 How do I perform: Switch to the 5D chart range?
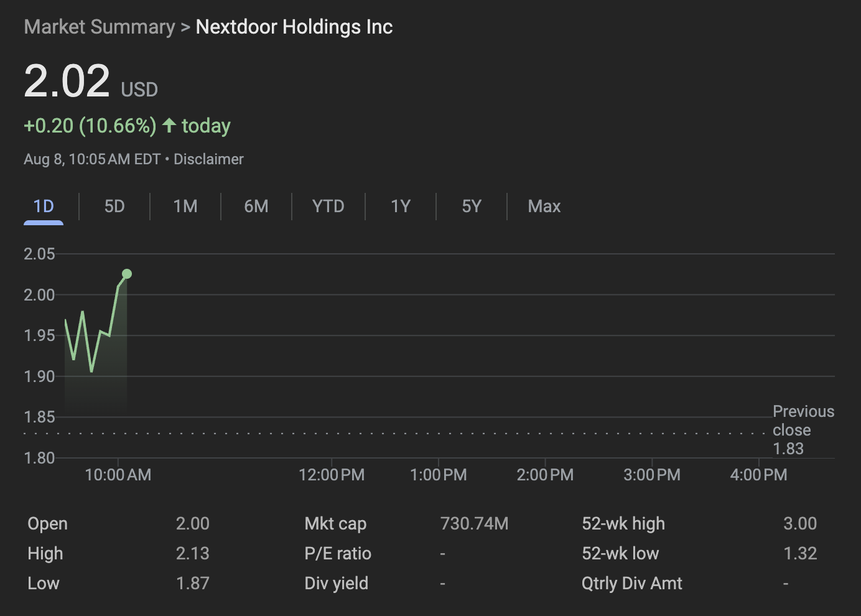[114, 207]
